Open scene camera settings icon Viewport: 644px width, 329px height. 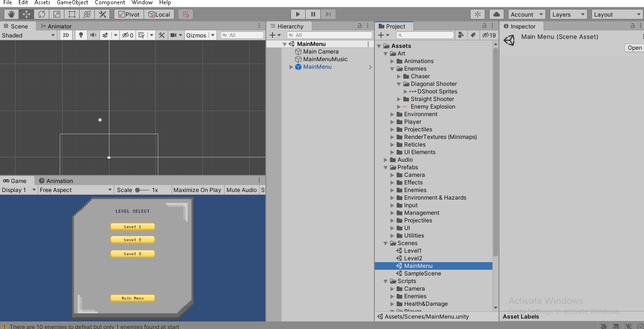tap(174, 35)
